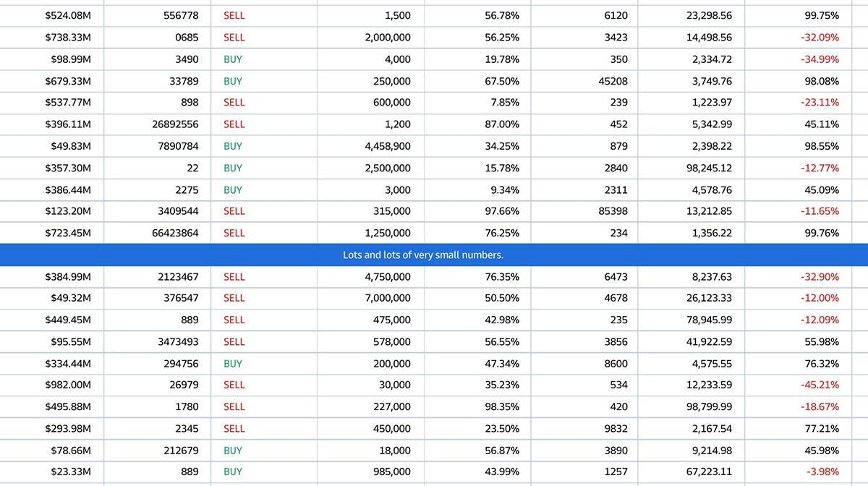Select the $524.08M cell
The height and width of the screenshot is (486, 868).
[68, 16]
